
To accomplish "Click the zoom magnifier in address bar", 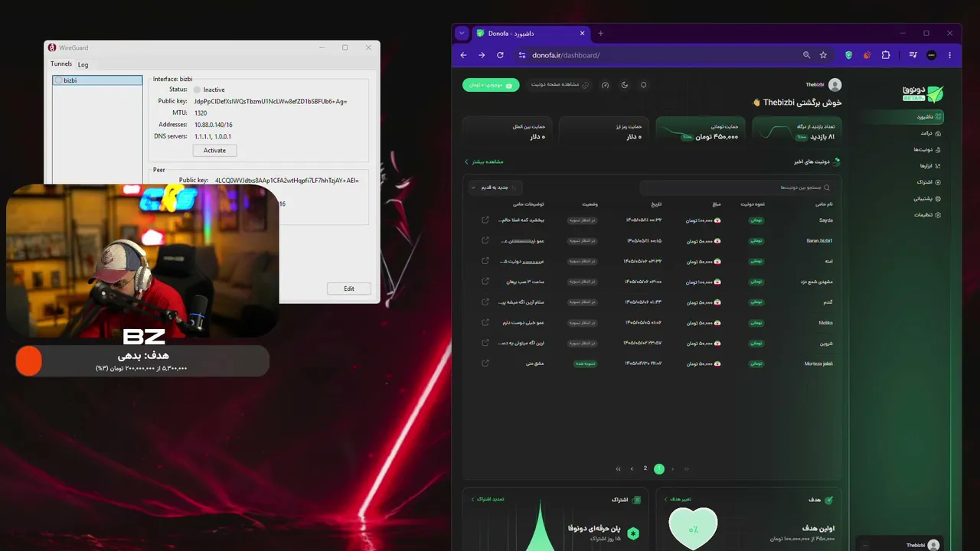I will pos(806,55).
